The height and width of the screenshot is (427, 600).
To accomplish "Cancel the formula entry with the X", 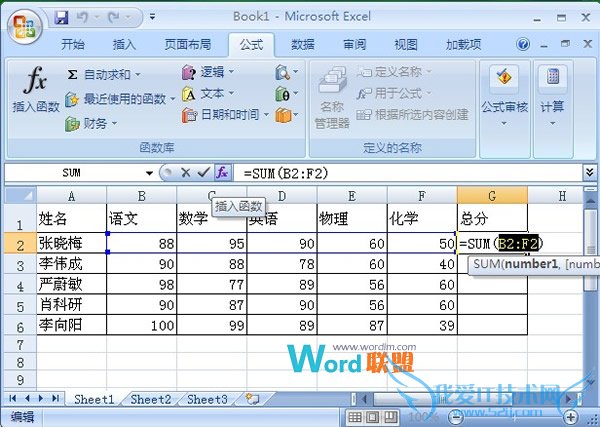I will 186,173.
